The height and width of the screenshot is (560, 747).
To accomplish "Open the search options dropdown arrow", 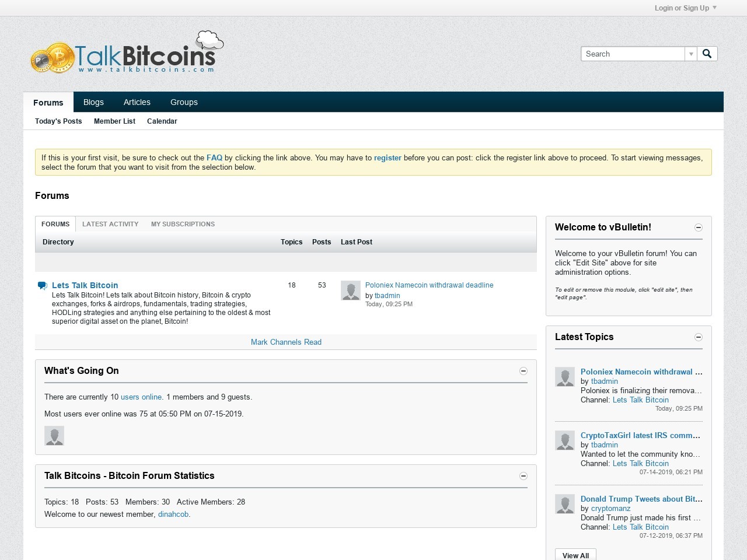I will [x=691, y=53].
